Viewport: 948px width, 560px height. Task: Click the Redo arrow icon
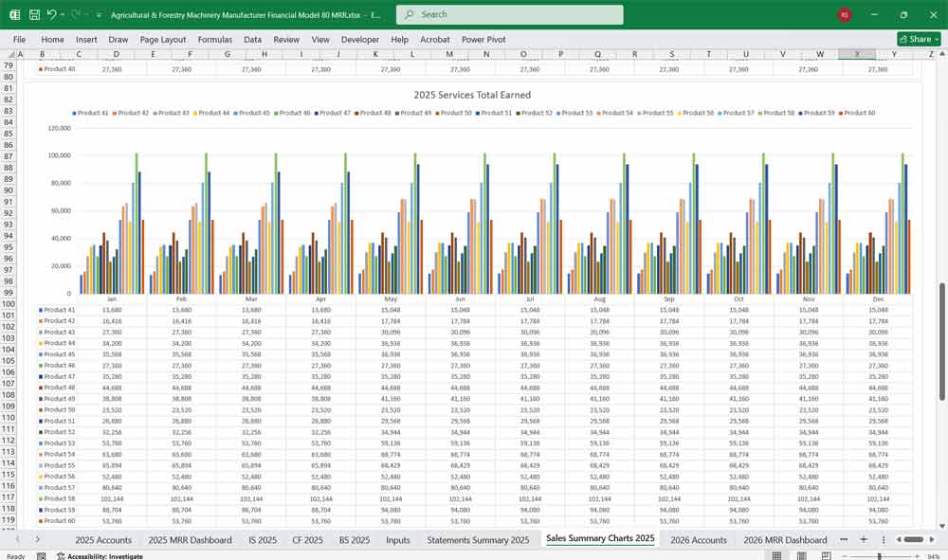(76, 15)
